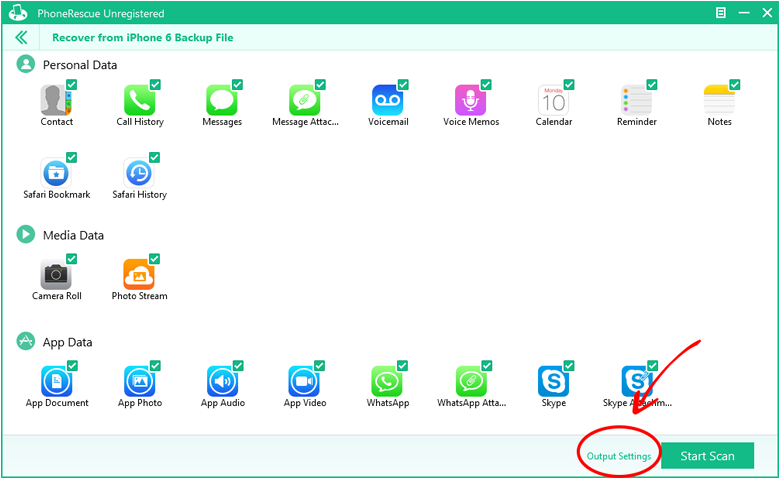The width and height of the screenshot is (780, 479).
Task: Uncheck the App Audio checkbox
Action: (x=237, y=366)
